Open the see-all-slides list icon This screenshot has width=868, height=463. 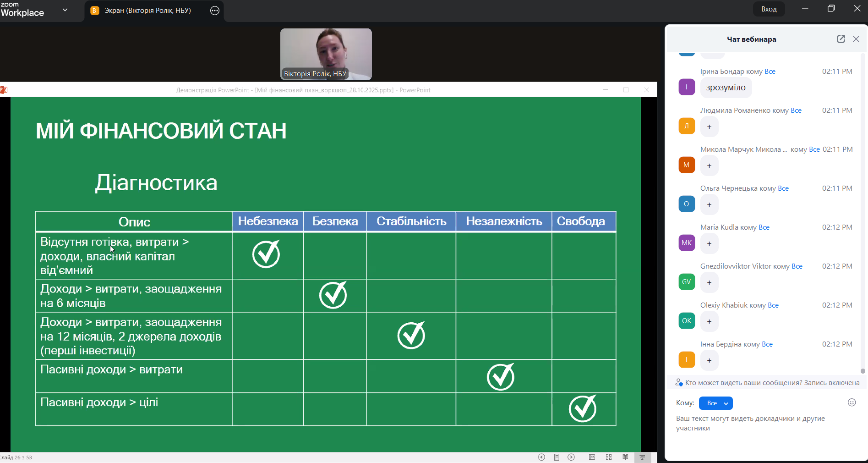pyautogui.click(x=557, y=457)
